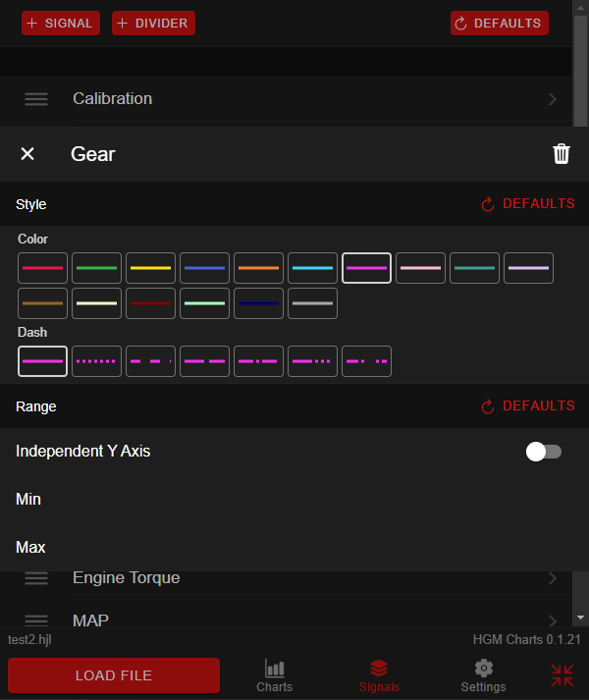Select the dotted dash style
Screen dimensions: 589x700
tap(97, 361)
